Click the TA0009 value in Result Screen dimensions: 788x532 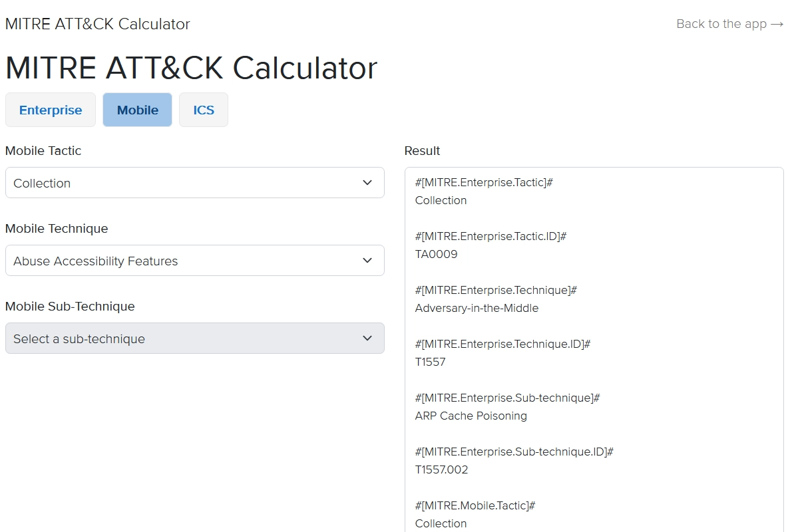(436, 254)
